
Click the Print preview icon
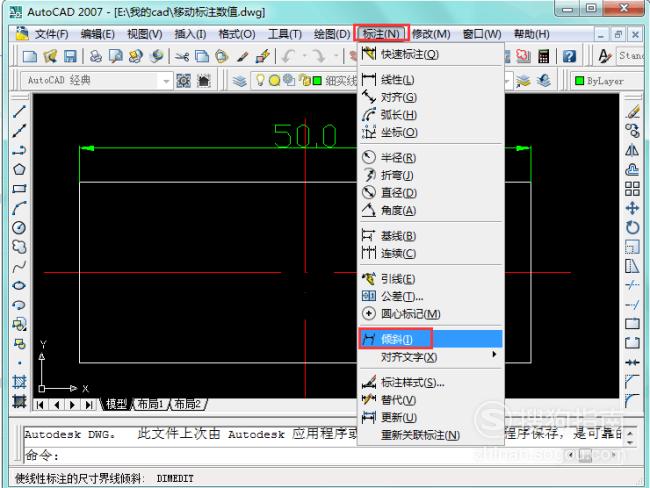pyautogui.click(x=116, y=56)
